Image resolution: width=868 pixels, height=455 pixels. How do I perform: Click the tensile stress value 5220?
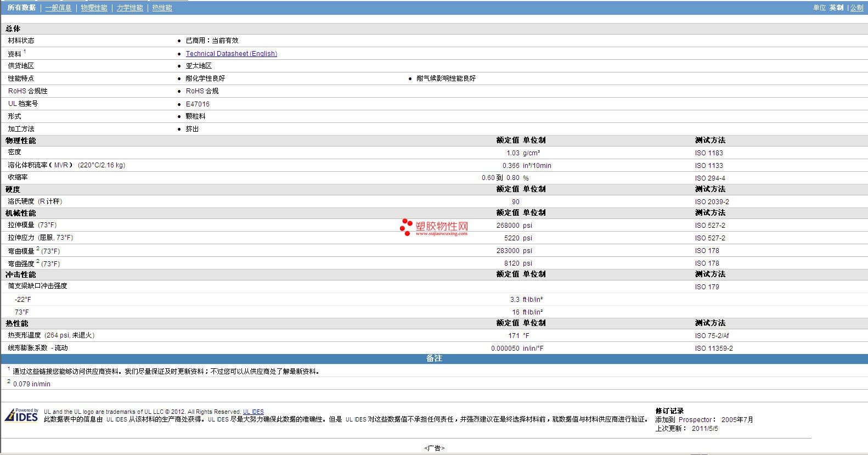(512, 238)
